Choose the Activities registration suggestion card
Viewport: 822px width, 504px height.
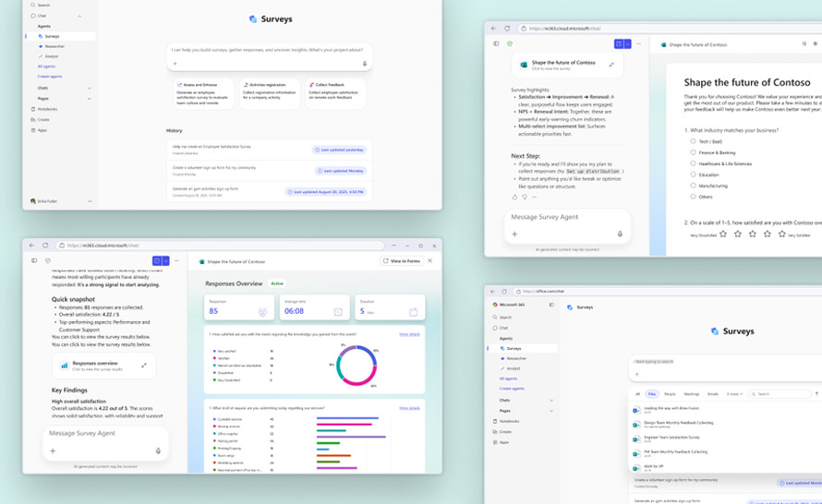270,94
